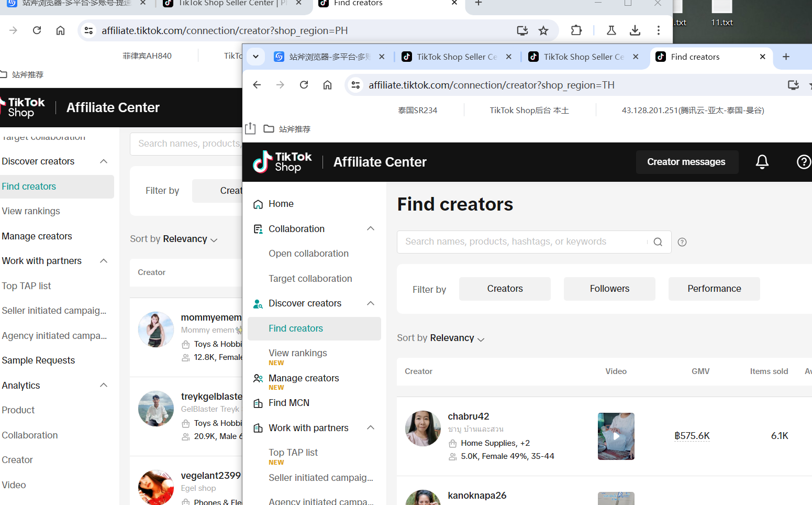Open View rankings in front sidebar
Image resolution: width=812 pixels, height=505 pixels.
[x=297, y=353]
